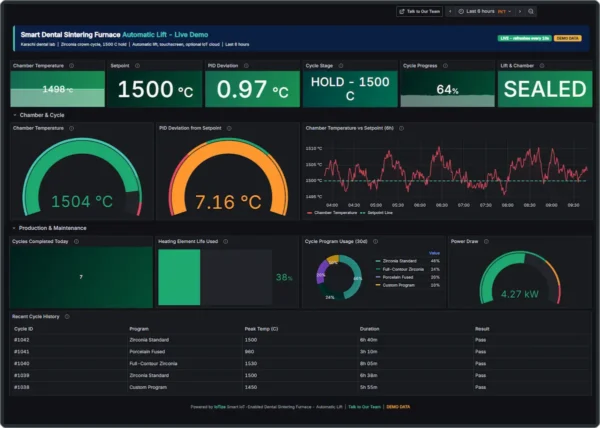Click the 64% Cycle Progress value

click(x=447, y=90)
